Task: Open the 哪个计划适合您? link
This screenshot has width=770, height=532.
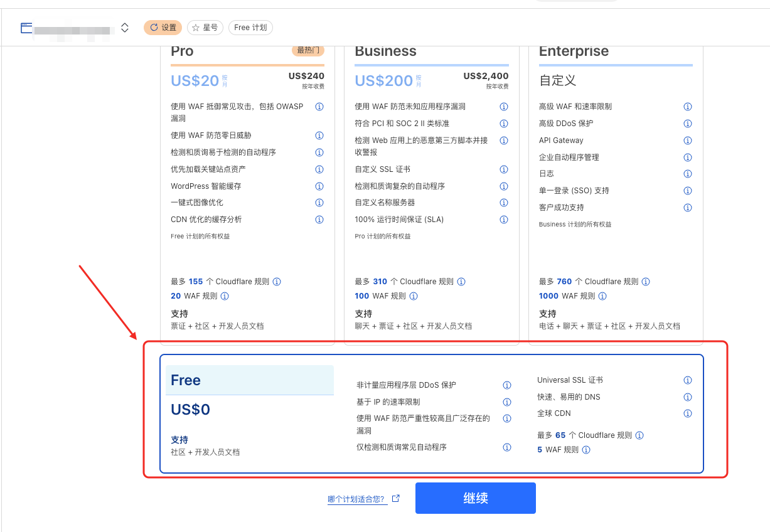Action: tap(356, 499)
